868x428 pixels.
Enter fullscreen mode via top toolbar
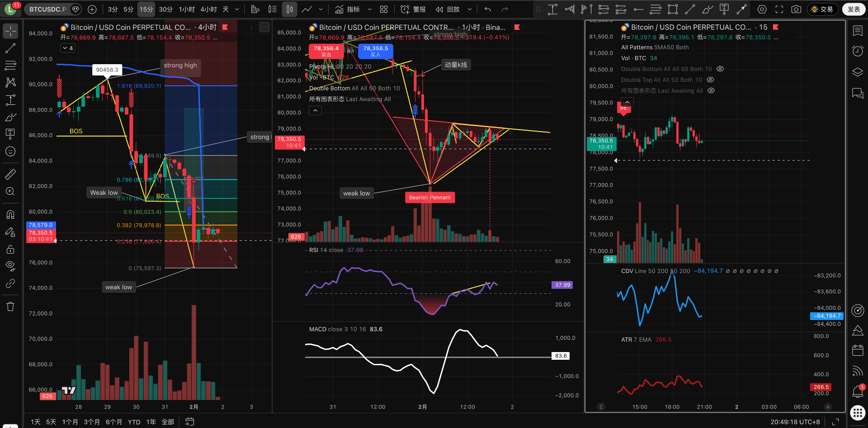point(779,9)
